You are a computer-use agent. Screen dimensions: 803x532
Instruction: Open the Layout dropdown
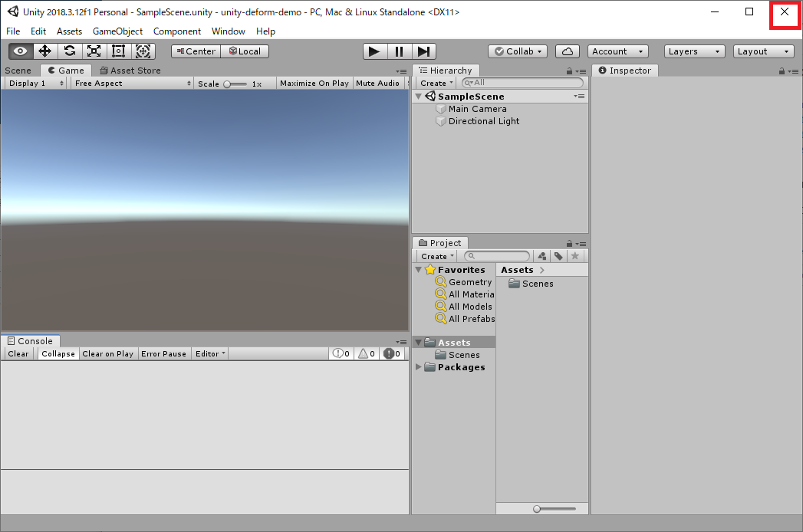pyautogui.click(x=763, y=51)
